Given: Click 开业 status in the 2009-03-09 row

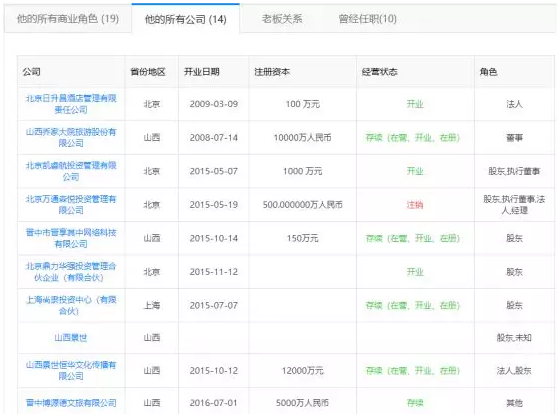Looking at the screenshot, I should click(415, 104).
